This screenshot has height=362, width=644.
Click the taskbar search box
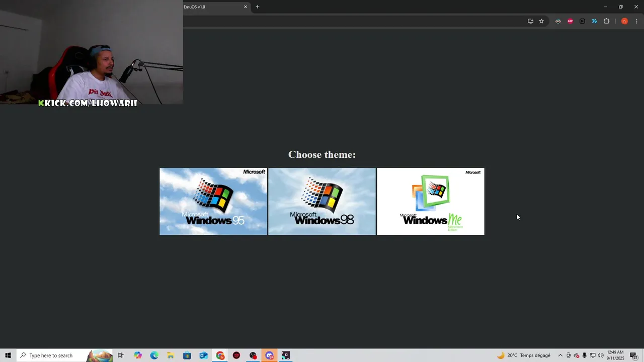(x=64, y=355)
